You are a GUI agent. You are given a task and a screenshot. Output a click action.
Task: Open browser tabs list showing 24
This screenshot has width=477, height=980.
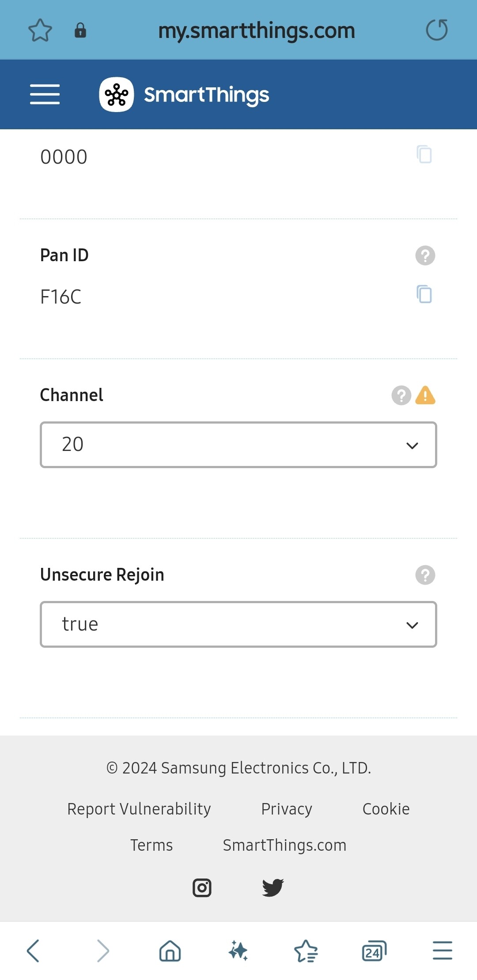click(374, 950)
